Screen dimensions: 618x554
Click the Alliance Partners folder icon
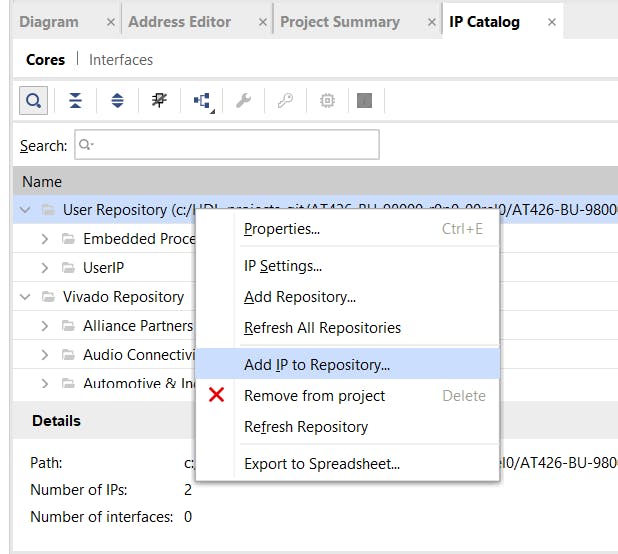(x=69, y=325)
